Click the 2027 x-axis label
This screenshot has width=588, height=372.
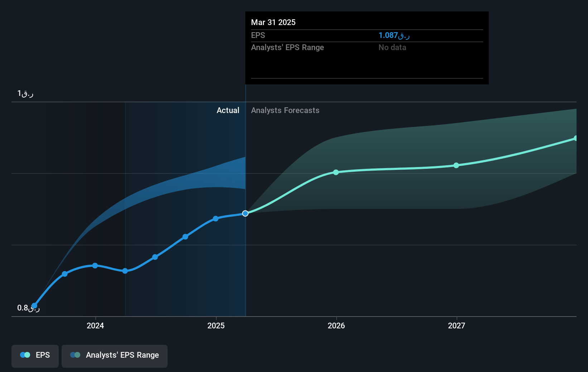[457, 325]
